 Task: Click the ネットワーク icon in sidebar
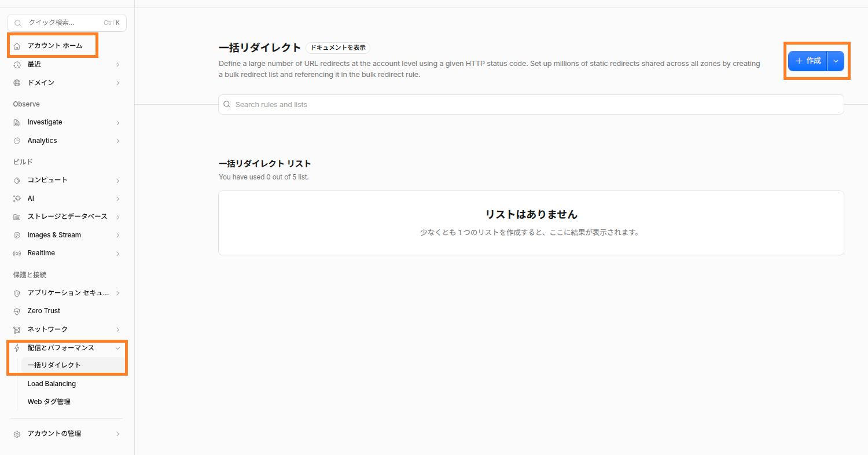click(x=17, y=329)
